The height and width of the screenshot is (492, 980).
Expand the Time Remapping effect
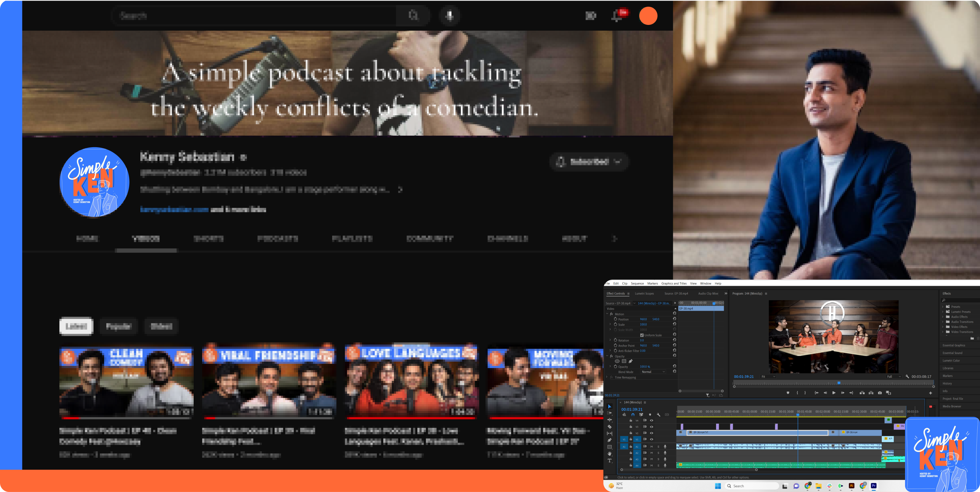(607, 377)
